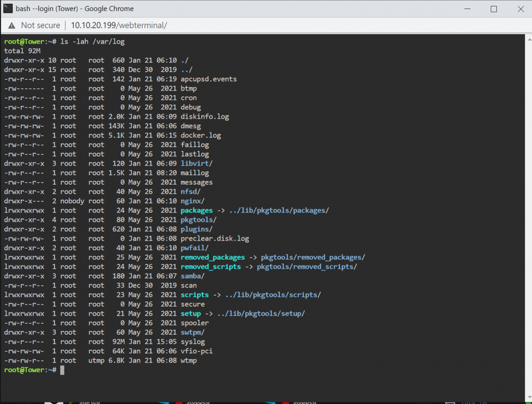The width and height of the screenshot is (532, 404).
Task: Click the file name btmp
Action: click(x=189, y=88)
